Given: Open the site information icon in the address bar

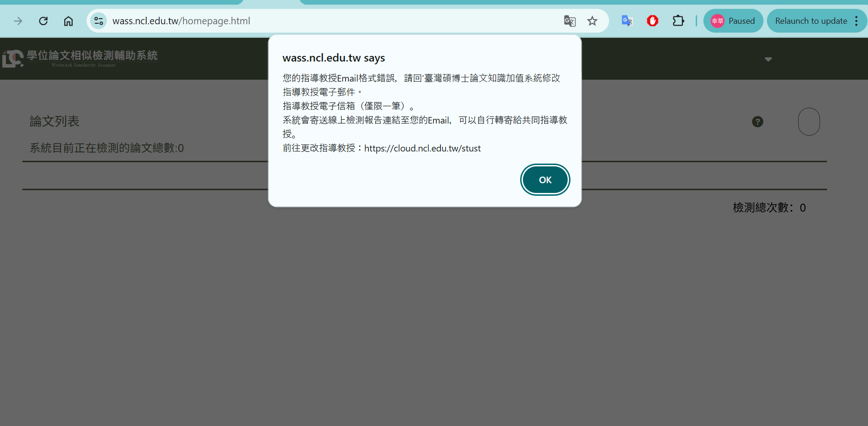Looking at the screenshot, I should click(99, 21).
